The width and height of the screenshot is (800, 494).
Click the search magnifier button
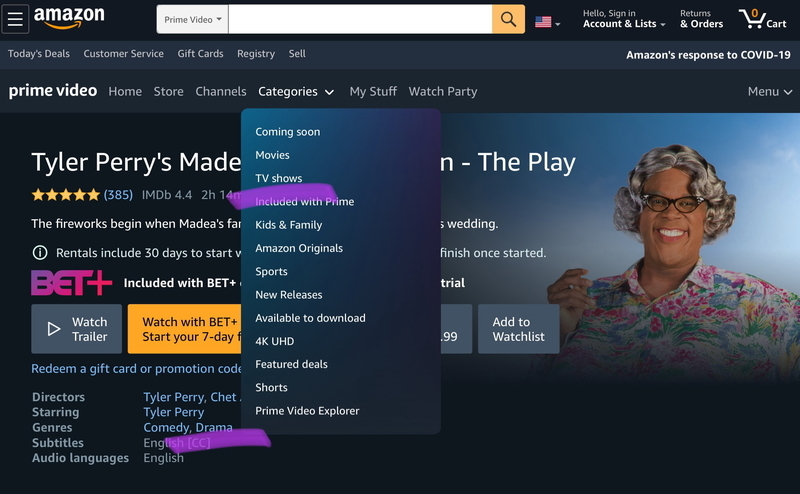(508, 19)
